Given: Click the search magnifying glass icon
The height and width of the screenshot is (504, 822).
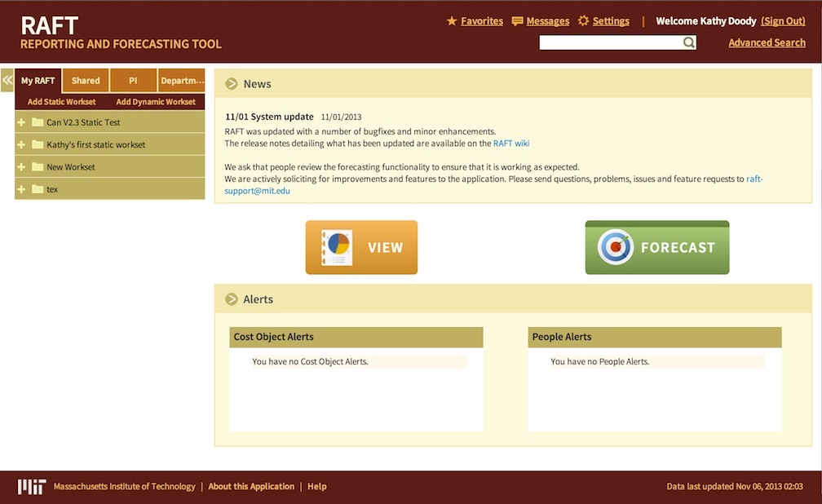Looking at the screenshot, I should tap(689, 42).
